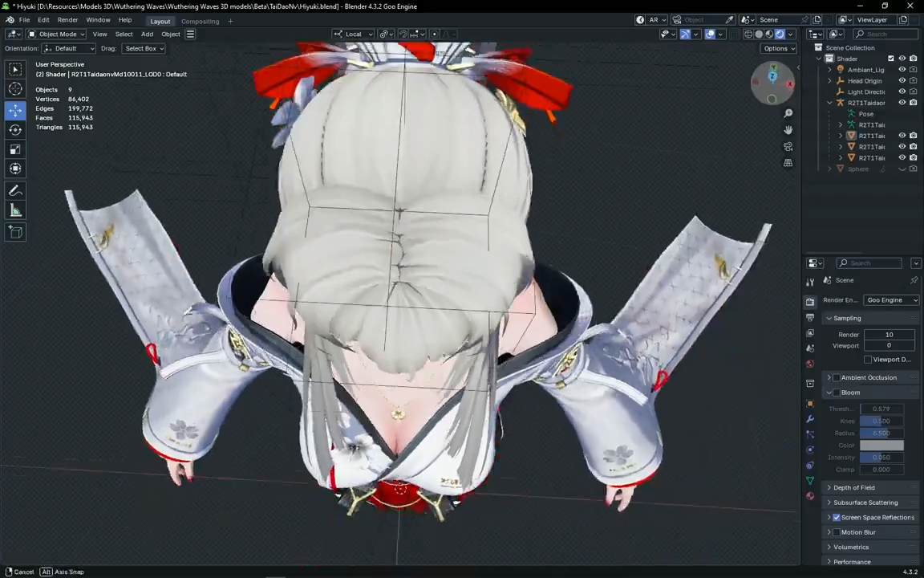Select the Scale tool
924x578 pixels.
click(x=15, y=149)
